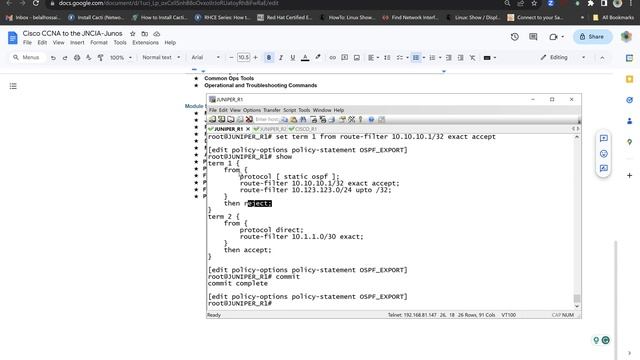
Task: Increase the indent
Action: [x=460, y=58]
